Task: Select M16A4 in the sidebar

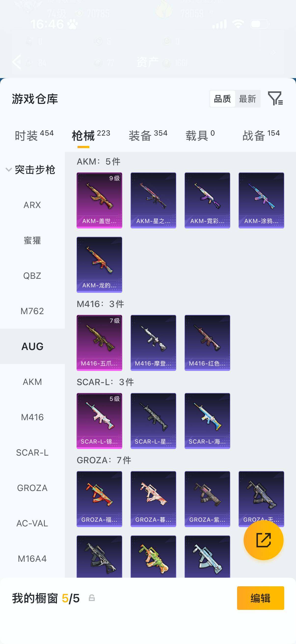Action: [32, 559]
